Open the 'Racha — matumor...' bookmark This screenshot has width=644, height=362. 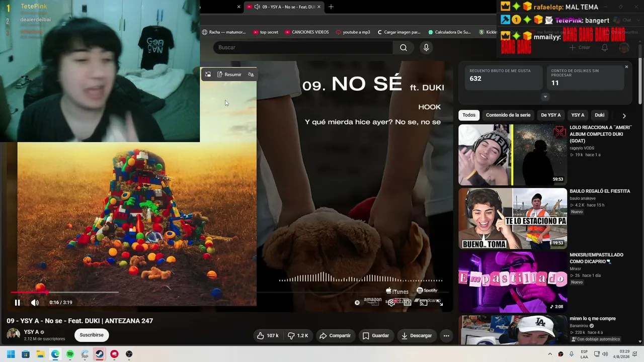coord(224,32)
